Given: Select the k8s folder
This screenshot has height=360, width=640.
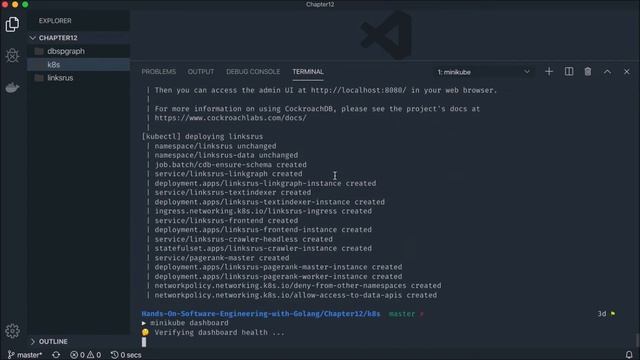Looking at the screenshot, I should pos(78,64).
